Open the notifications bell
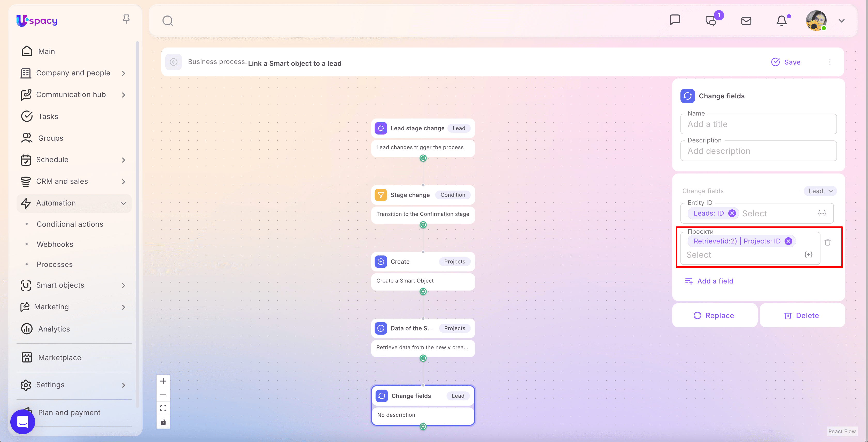 tap(782, 21)
